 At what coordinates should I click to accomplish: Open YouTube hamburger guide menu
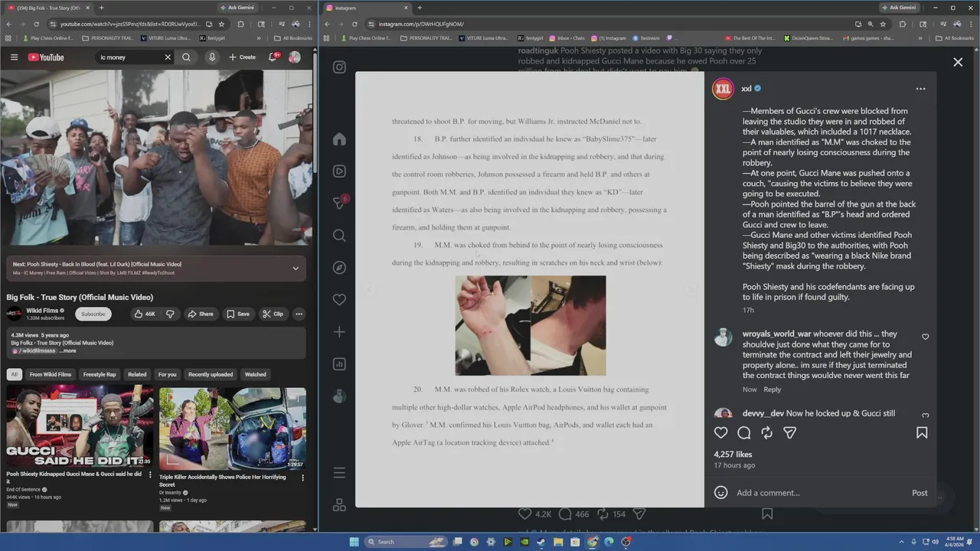tap(14, 57)
